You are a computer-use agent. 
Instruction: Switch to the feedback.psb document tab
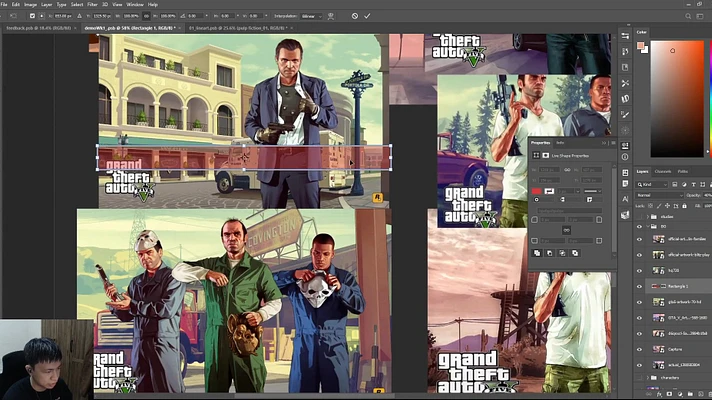(39, 28)
